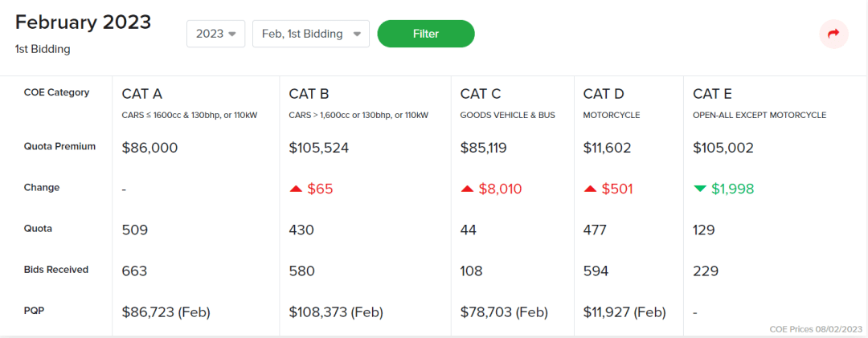Click the red share arrow icon
868x338 pixels.
point(833,34)
